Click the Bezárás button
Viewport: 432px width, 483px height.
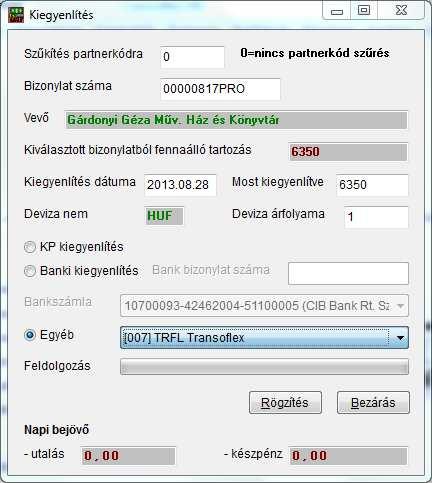373,403
